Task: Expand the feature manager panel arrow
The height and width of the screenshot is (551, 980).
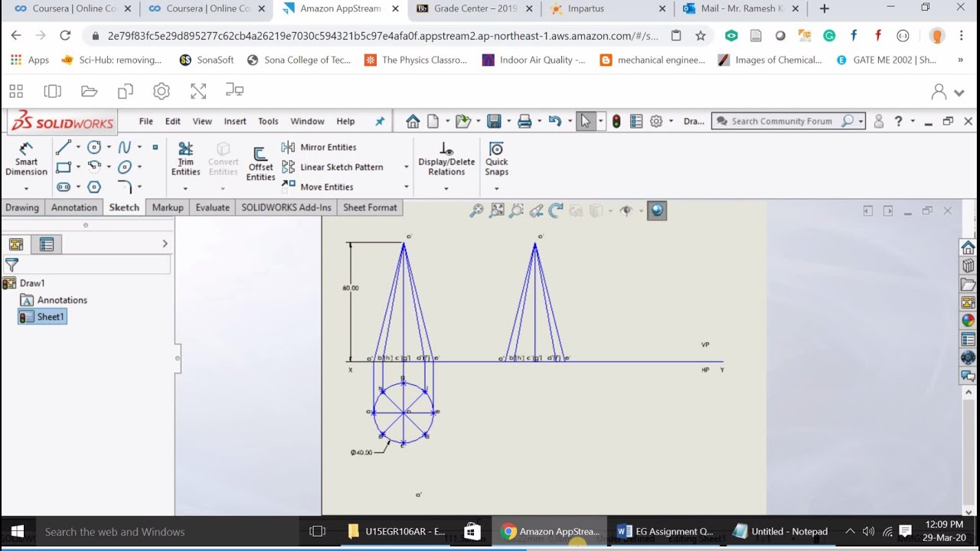Action: 165,244
